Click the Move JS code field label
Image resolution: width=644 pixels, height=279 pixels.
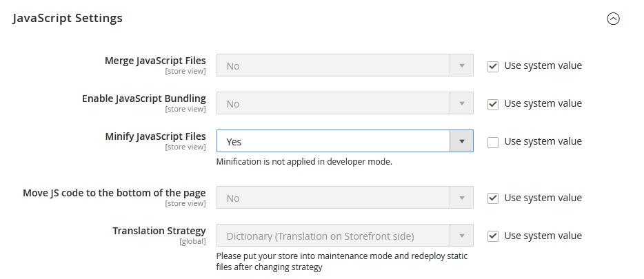pos(114,193)
